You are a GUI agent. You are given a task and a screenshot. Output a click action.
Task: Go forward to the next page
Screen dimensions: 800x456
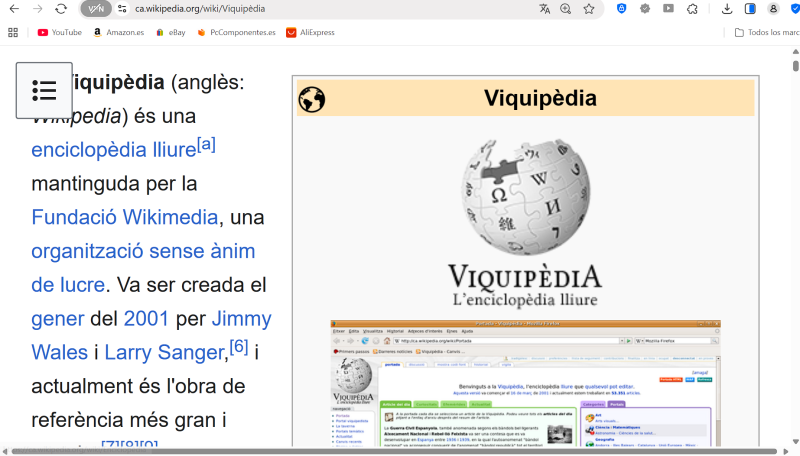pyautogui.click(x=38, y=9)
